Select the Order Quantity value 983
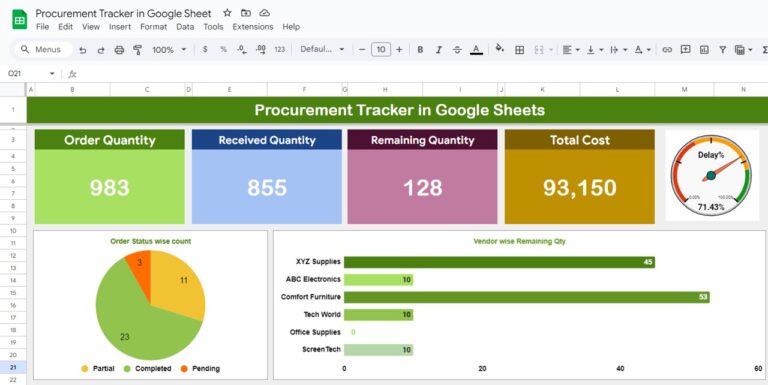Image resolution: width=768 pixels, height=385 pixels. tap(110, 187)
